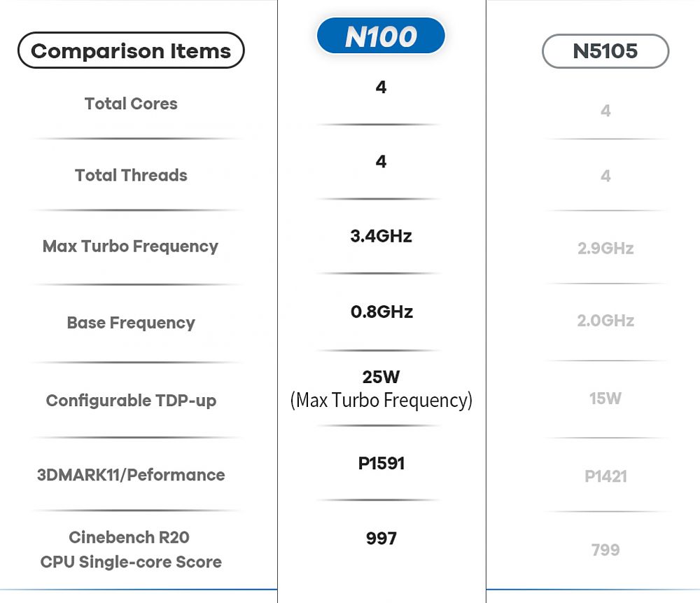This screenshot has width=700, height=603.
Task: Click the Base Frequency label
Action: coord(131,322)
